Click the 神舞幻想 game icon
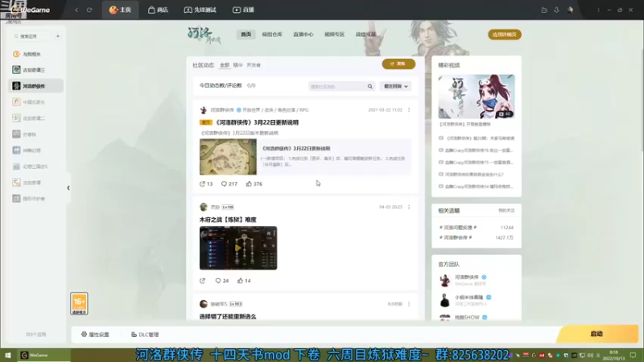 point(16,150)
